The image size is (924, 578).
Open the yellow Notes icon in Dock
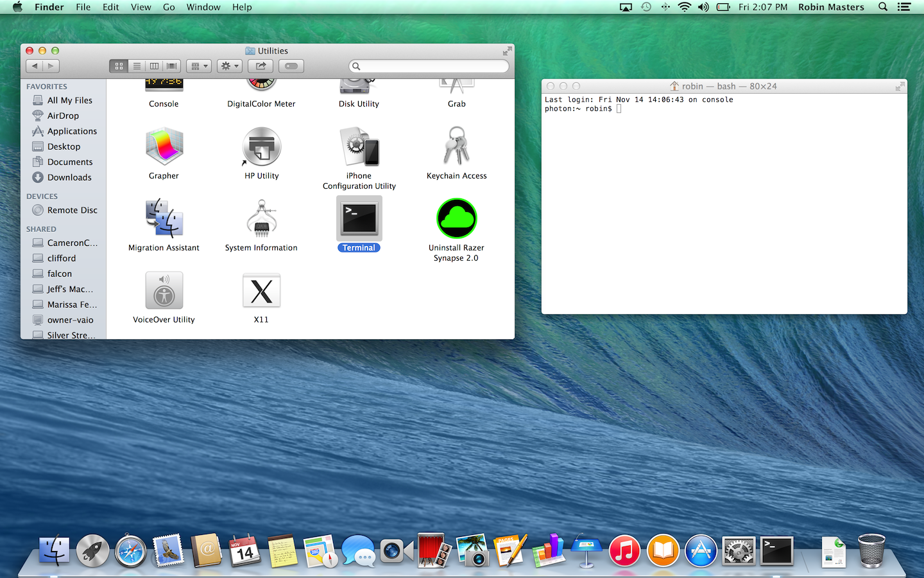(282, 551)
